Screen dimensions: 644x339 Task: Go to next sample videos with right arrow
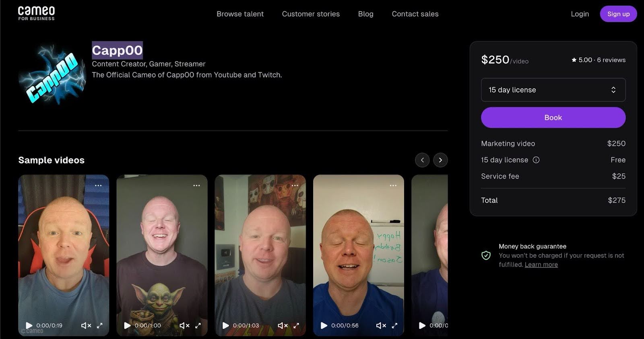(x=440, y=160)
